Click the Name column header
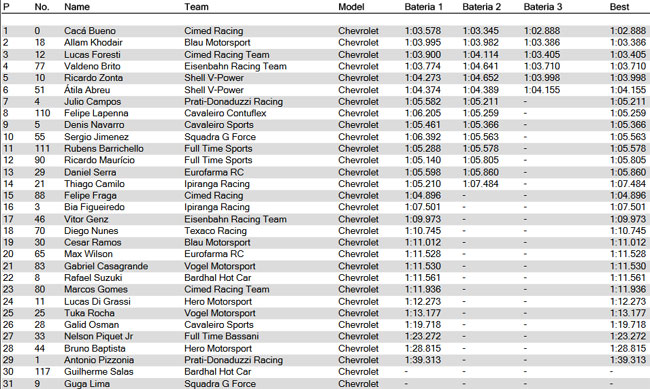650x389 pixels. coord(77,7)
